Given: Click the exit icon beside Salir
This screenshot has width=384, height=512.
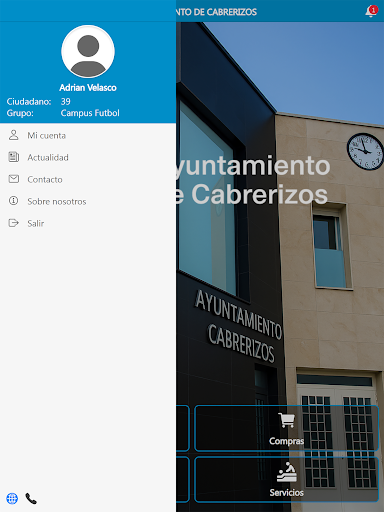Looking at the screenshot, I should (x=13, y=223).
